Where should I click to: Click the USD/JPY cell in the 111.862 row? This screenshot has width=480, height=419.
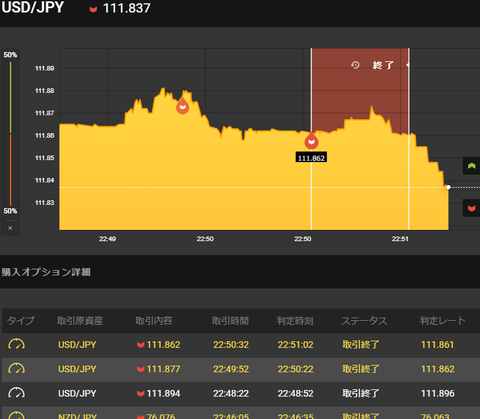(x=77, y=344)
